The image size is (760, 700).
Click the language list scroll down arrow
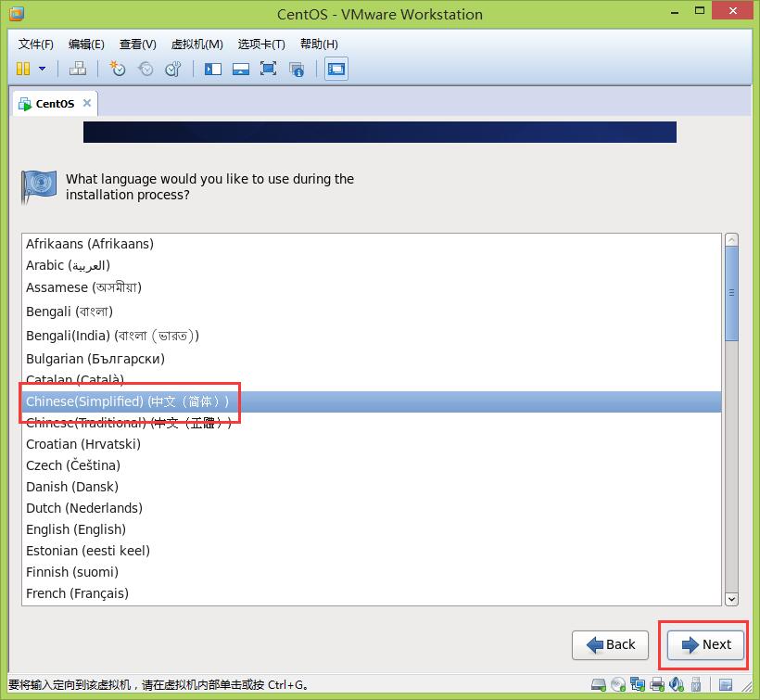tap(731, 599)
